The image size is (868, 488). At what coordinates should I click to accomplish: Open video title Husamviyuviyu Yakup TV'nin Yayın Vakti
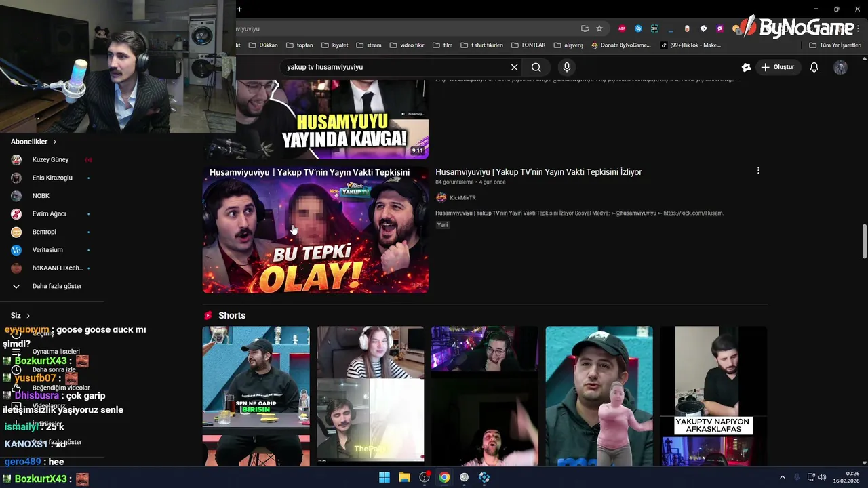tap(538, 172)
